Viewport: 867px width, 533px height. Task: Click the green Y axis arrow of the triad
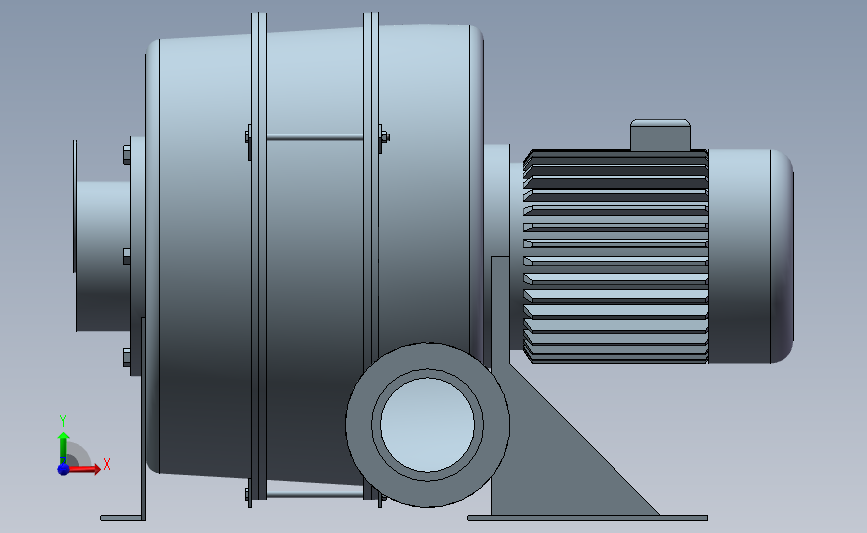(64, 448)
